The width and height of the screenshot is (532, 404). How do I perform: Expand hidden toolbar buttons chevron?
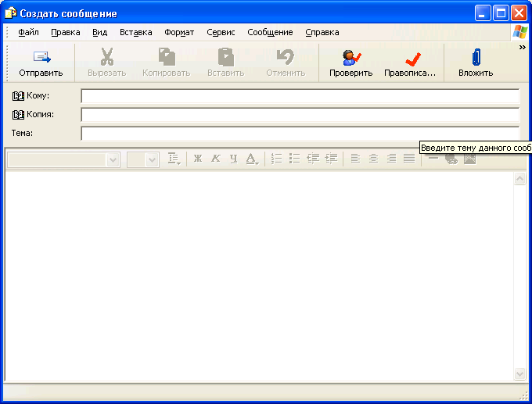[522, 48]
